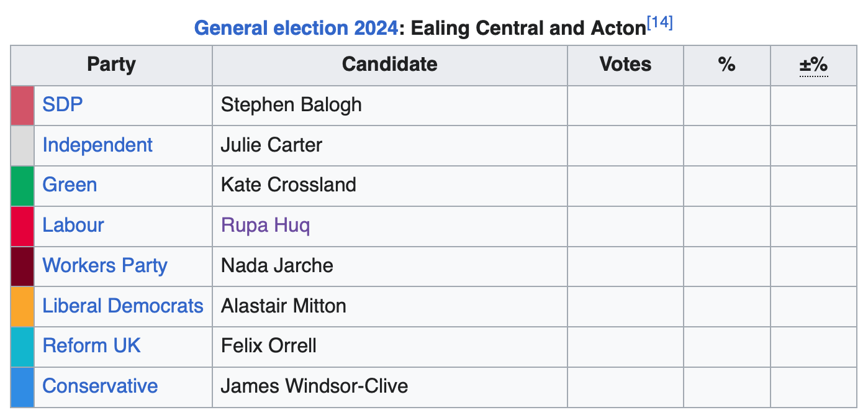This screenshot has width=868, height=420.
Task: Click the SDP party color swatch
Action: coord(22,106)
